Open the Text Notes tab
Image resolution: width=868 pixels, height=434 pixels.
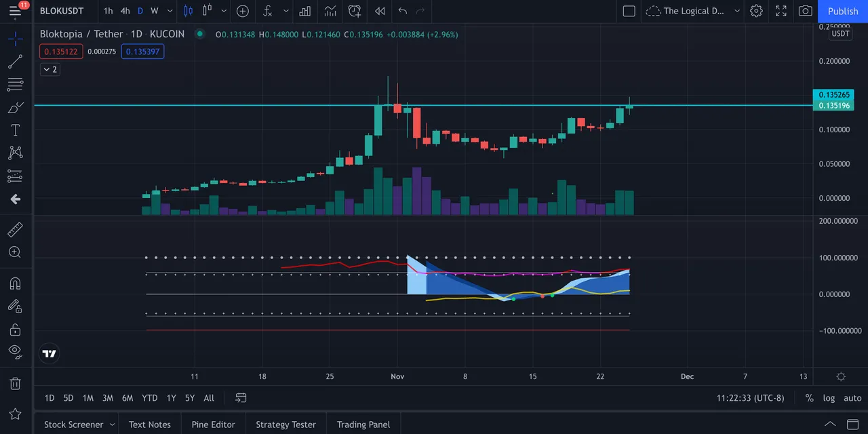[150, 425]
